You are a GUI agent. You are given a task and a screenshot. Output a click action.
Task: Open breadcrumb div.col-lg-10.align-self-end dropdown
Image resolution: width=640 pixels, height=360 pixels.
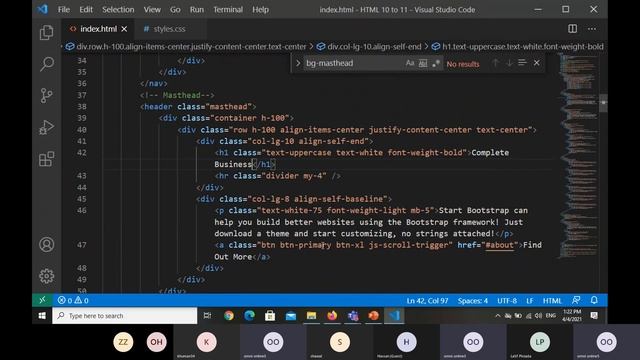click(x=369, y=47)
